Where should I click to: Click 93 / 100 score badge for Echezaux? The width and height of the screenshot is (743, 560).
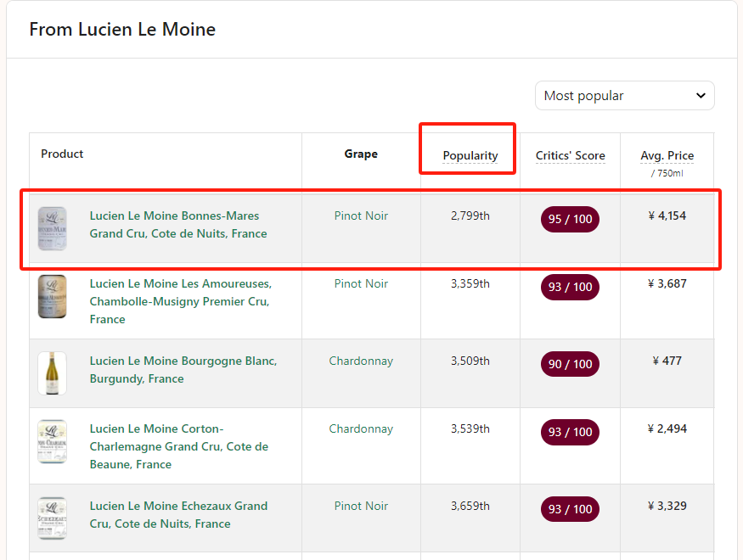(x=570, y=509)
